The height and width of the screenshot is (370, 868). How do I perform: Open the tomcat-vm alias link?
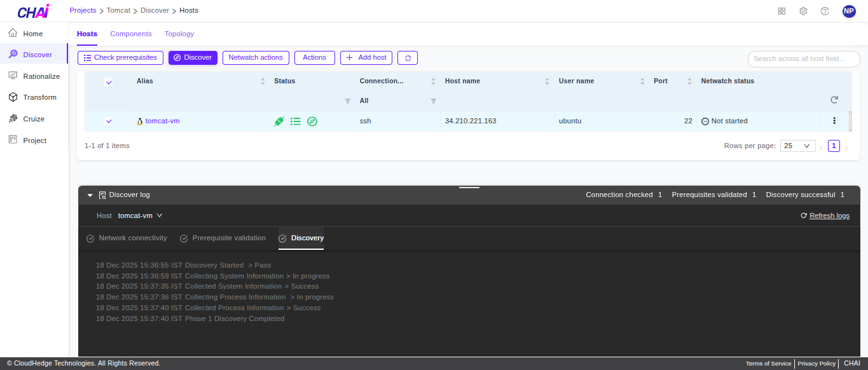pyautogui.click(x=162, y=121)
